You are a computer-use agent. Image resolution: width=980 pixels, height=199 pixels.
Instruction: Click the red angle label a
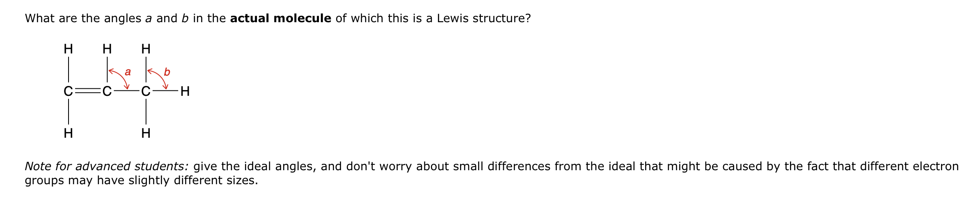point(128,72)
